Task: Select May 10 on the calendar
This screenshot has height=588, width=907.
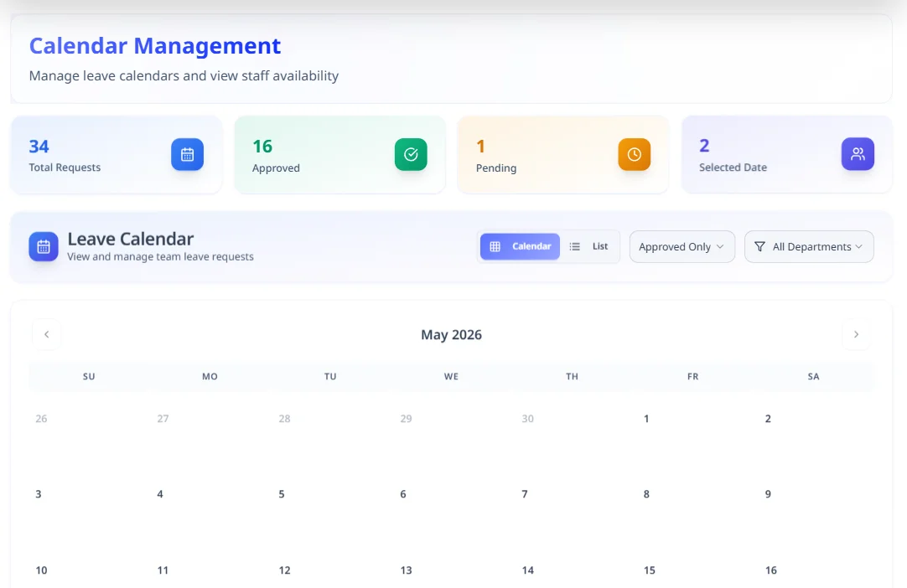Action: 41,570
